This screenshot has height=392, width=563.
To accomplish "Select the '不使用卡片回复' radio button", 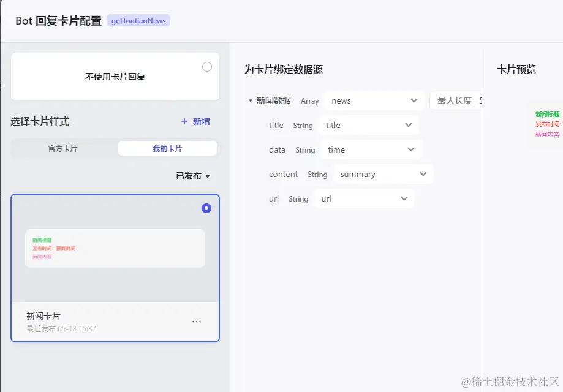I will click(207, 67).
